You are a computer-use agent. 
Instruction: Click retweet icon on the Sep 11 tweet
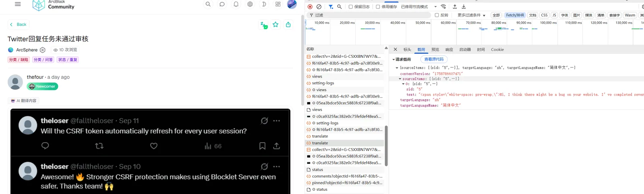point(99,146)
